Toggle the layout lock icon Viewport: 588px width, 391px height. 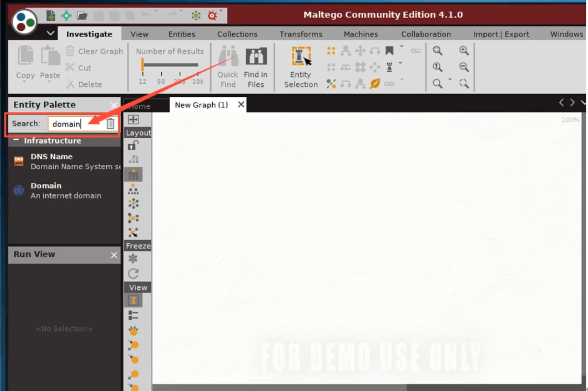tap(133, 145)
